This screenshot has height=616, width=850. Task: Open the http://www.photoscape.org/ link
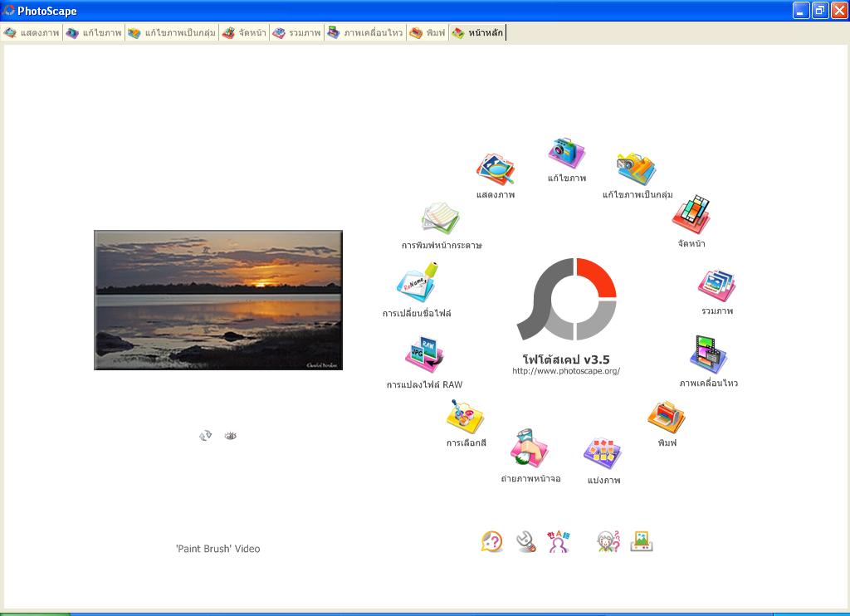tap(566, 371)
